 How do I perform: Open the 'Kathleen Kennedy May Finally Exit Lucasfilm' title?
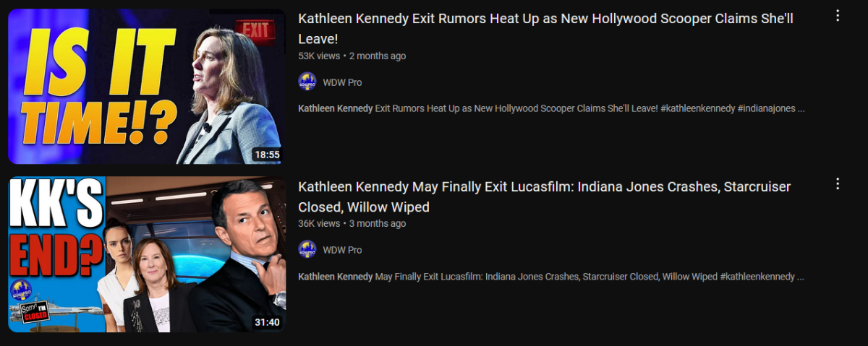click(x=544, y=196)
